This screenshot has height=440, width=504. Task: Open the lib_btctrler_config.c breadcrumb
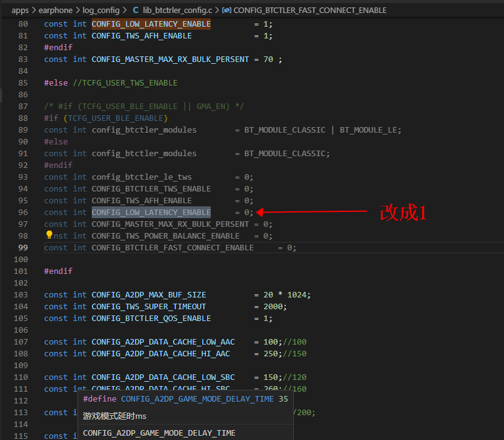pos(177,11)
